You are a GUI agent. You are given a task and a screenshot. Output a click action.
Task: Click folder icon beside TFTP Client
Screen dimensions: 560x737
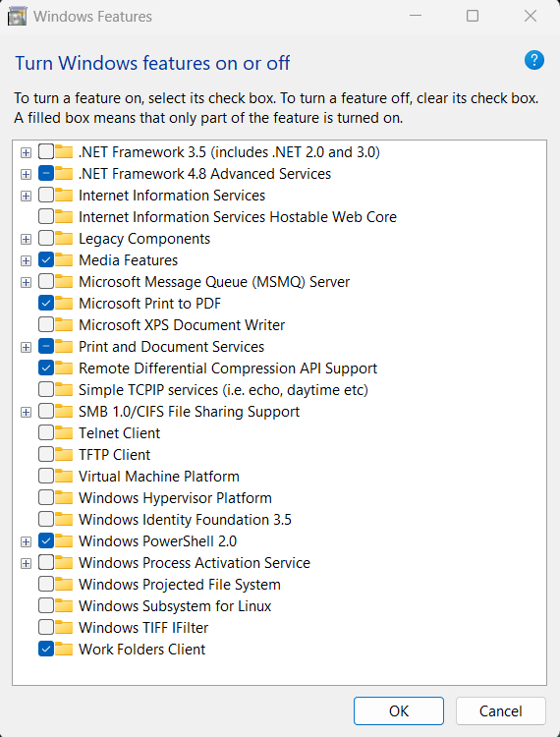64,455
